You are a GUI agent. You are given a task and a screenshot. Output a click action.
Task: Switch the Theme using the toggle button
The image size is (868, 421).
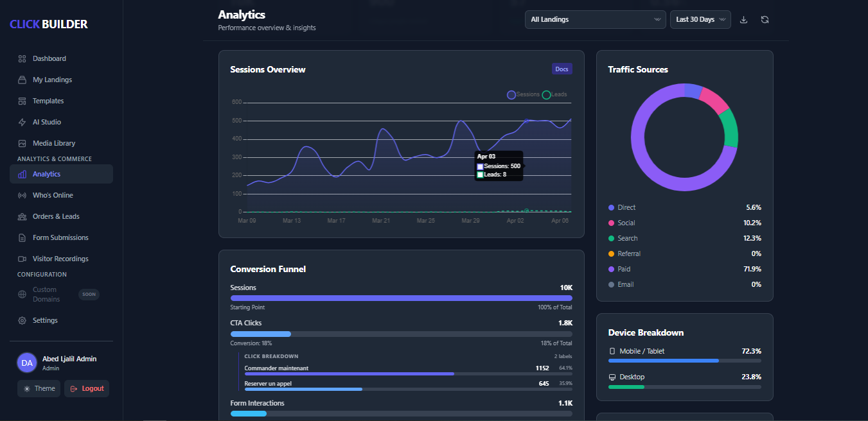tap(39, 388)
